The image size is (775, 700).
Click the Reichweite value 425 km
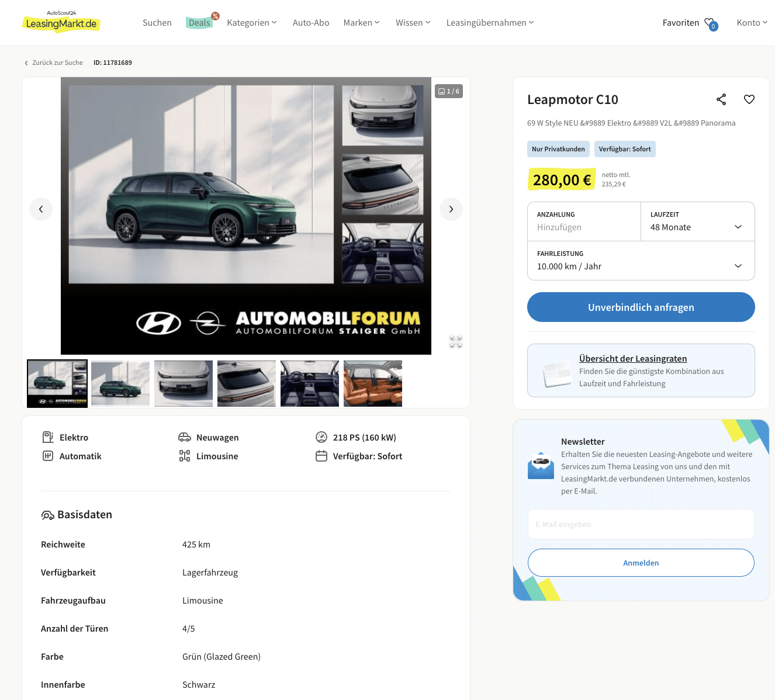point(196,545)
